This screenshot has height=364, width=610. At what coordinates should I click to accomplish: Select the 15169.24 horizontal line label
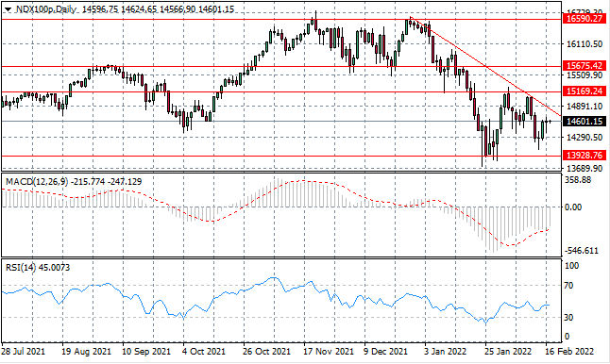tap(585, 91)
